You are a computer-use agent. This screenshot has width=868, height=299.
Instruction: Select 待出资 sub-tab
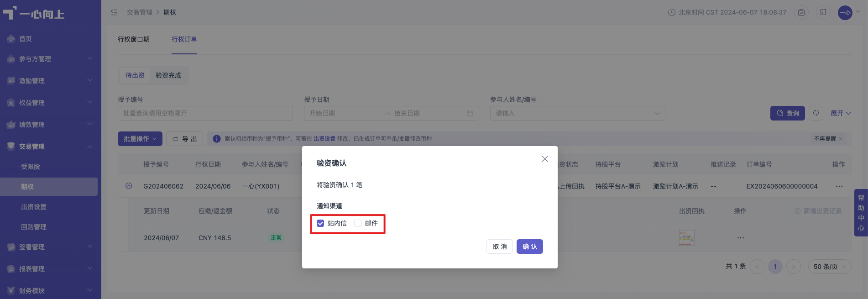click(135, 75)
